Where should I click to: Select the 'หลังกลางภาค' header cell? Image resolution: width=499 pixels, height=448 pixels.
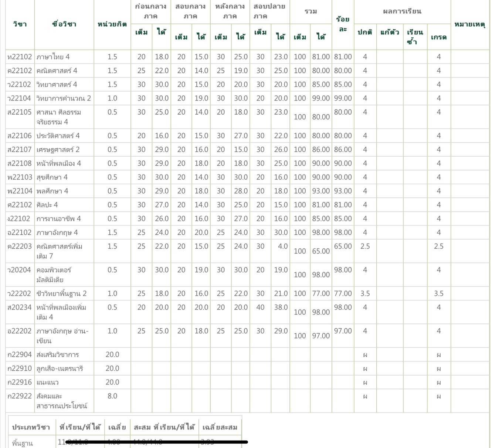[x=230, y=11]
